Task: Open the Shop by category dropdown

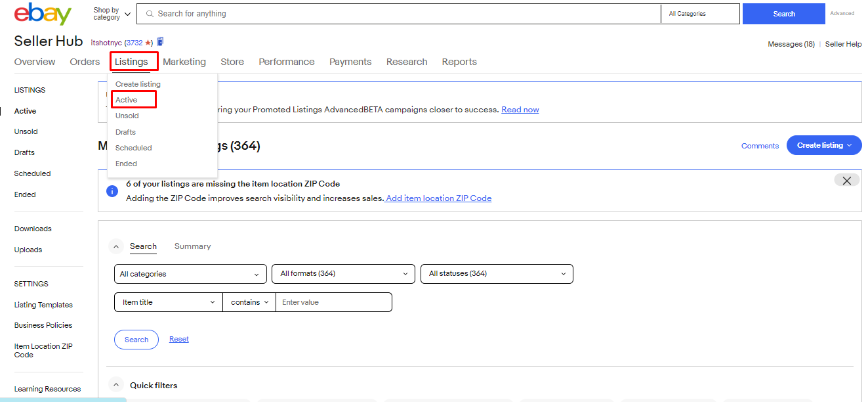Action: [x=112, y=14]
